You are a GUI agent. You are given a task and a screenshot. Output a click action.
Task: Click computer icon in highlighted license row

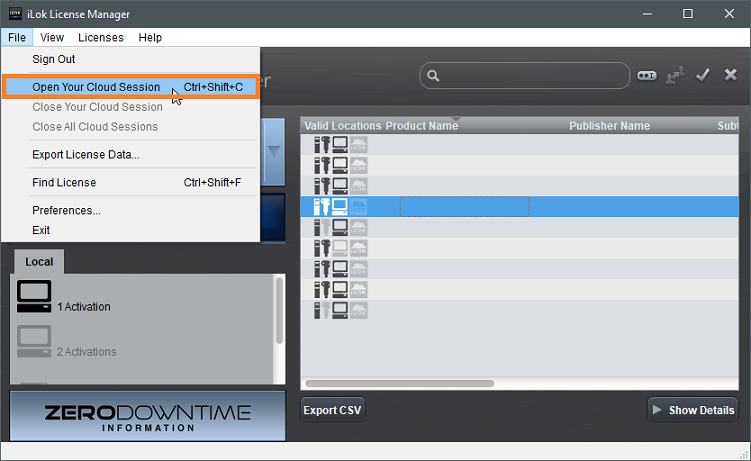(x=340, y=206)
